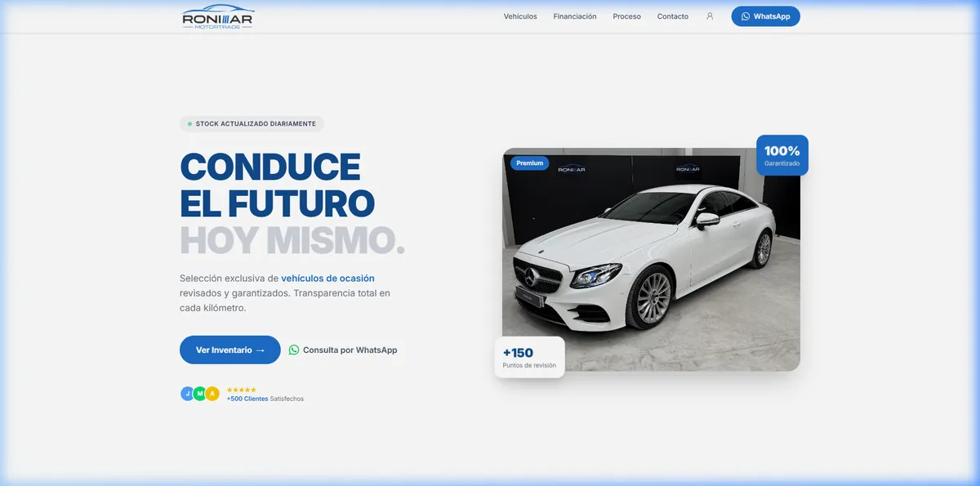Click the +150 Puntos de revisión card

coord(530,357)
